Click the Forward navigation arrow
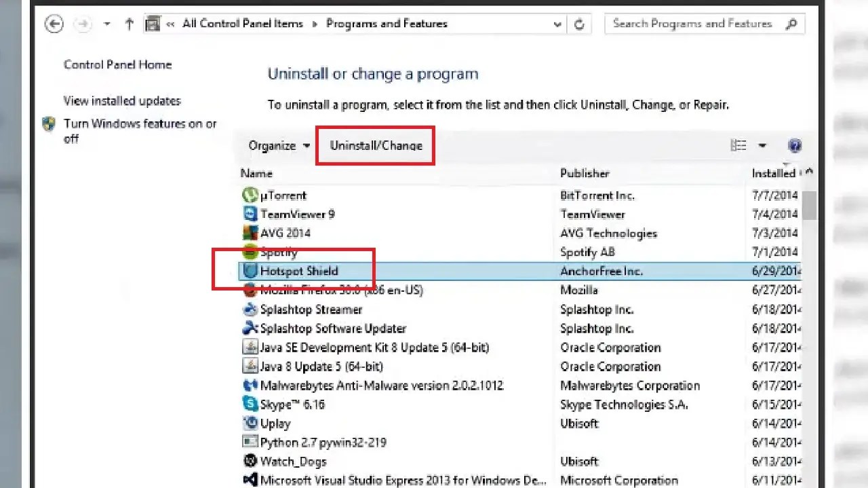The width and height of the screenshot is (868, 488). tap(83, 24)
